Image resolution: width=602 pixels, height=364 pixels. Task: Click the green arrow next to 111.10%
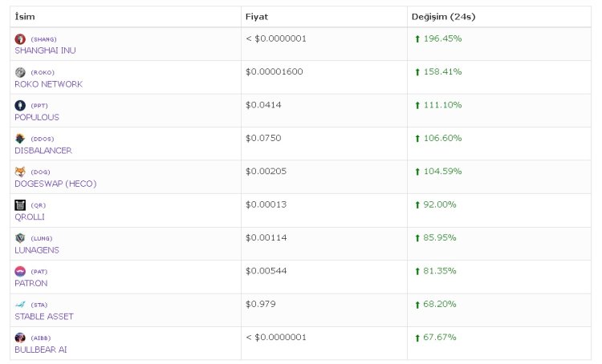tap(417, 105)
